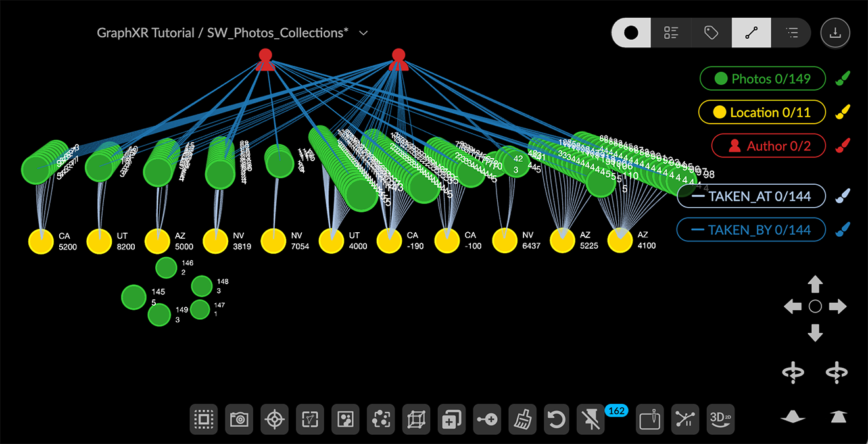
Task: Toggle the Photos category legend pill
Action: coord(762,79)
